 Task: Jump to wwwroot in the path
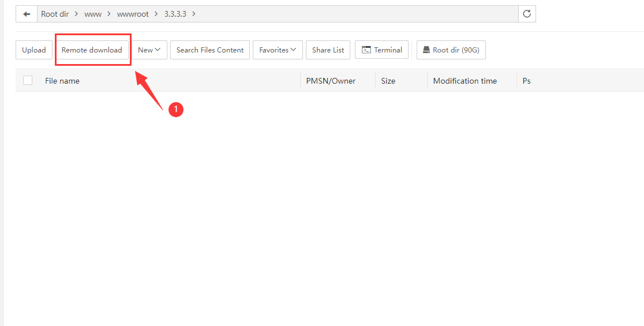pos(133,14)
